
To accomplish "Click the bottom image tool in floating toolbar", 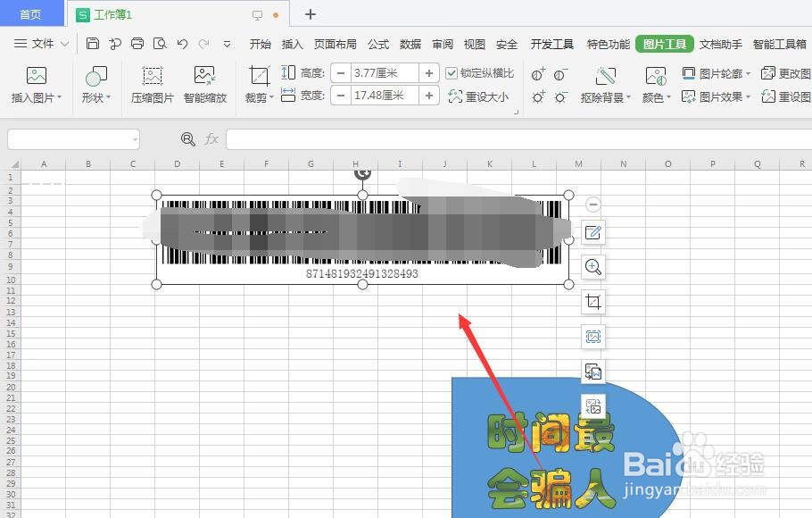I will 593,406.
